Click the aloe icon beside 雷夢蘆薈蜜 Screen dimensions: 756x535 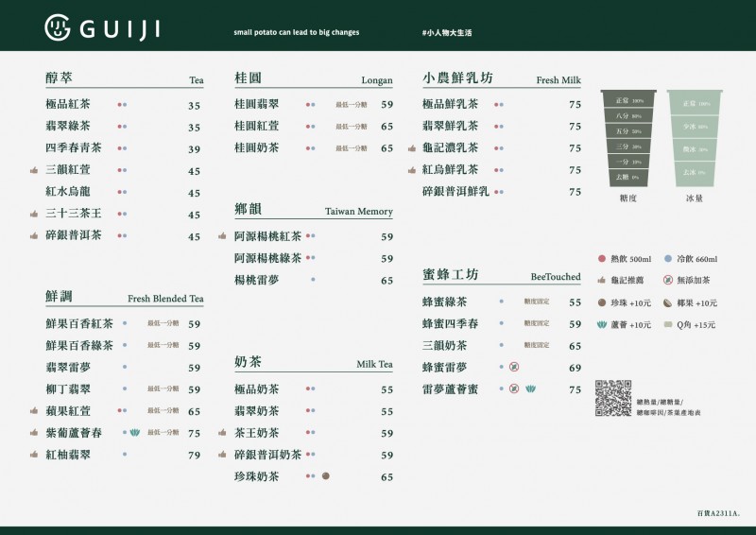coord(530,388)
